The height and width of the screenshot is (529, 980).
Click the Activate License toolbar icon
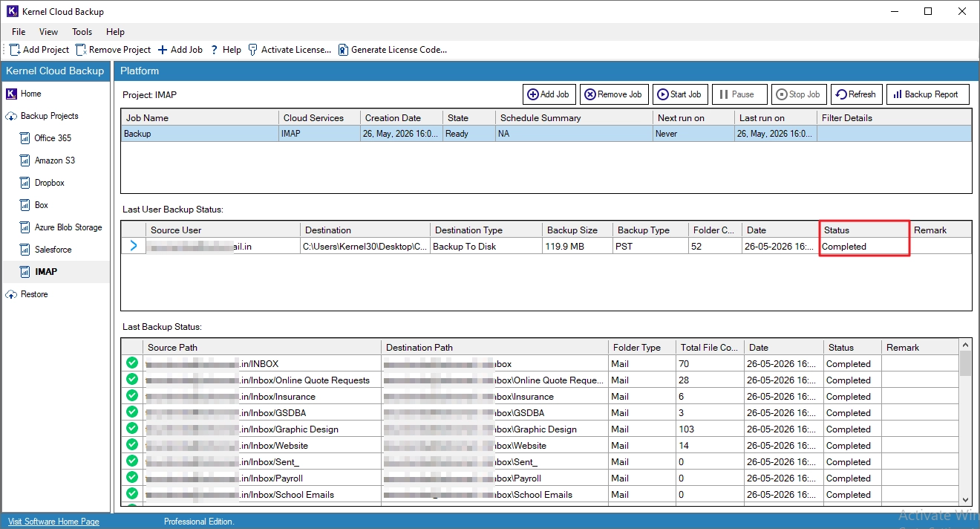(253, 50)
